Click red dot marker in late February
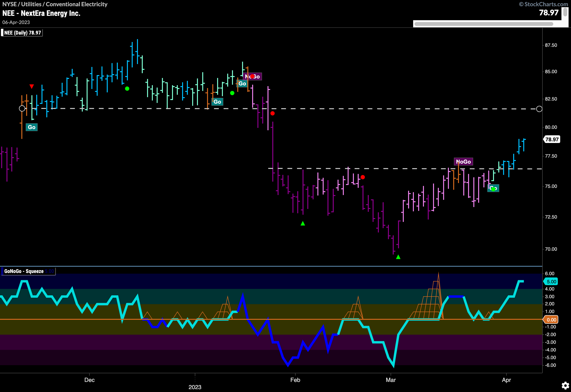 point(363,177)
